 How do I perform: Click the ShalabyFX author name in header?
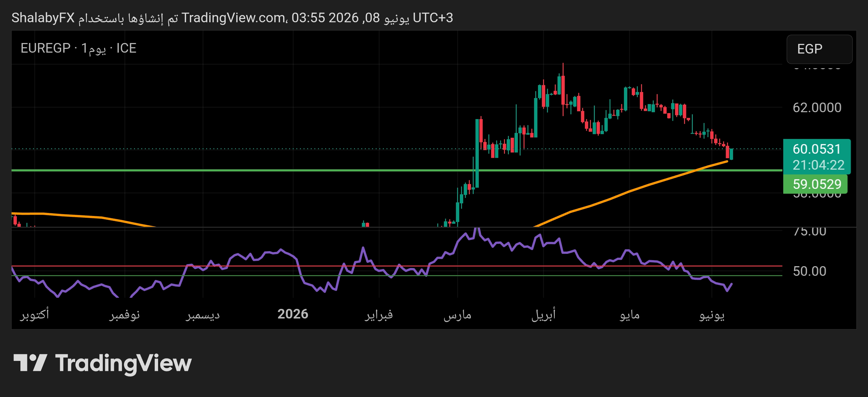point(43,17)
